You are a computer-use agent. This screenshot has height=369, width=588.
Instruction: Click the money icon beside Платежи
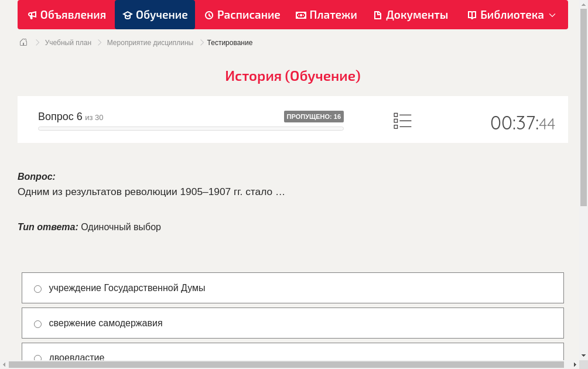(301, 15)
